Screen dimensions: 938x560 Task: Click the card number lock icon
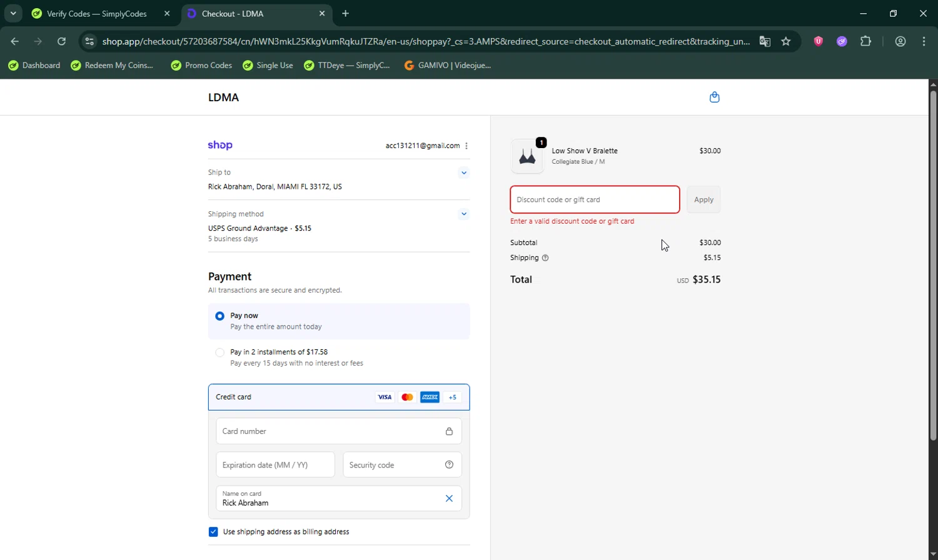pos(449,431)
